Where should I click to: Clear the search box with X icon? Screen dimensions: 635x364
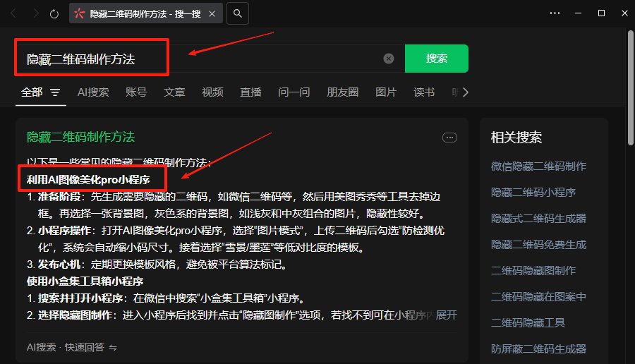click(388, 59)
